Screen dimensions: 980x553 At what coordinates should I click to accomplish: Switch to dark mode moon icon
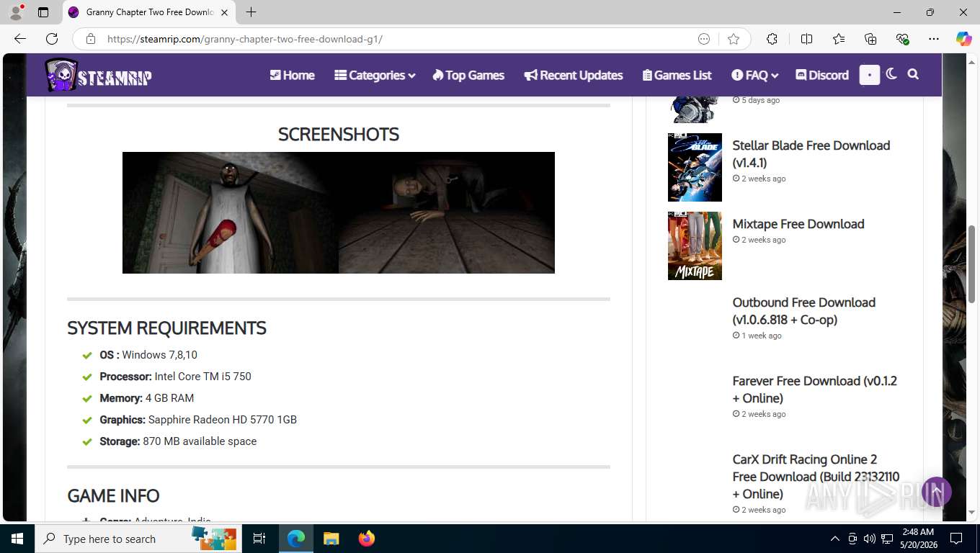pyautogui.click(x=891, y=73)
